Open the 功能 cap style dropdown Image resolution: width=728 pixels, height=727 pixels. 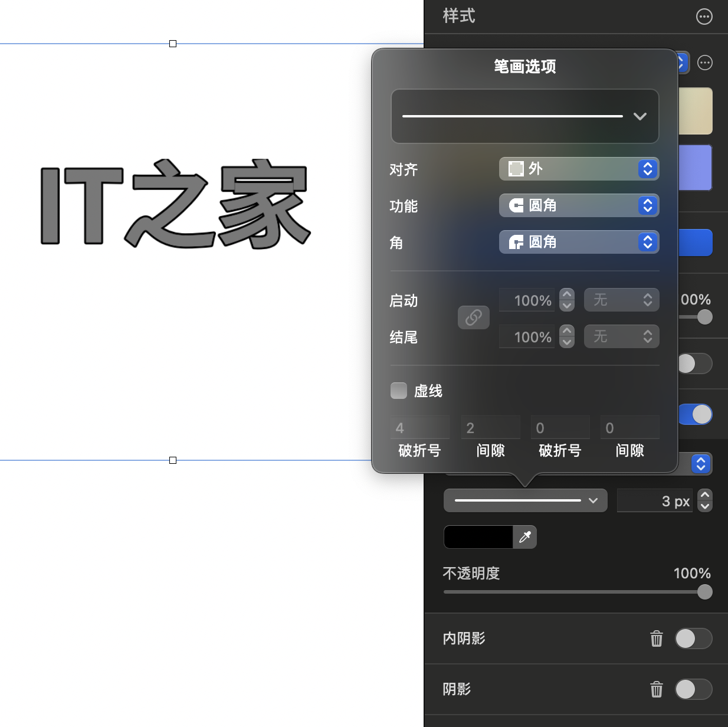click(x=579, y=205)
